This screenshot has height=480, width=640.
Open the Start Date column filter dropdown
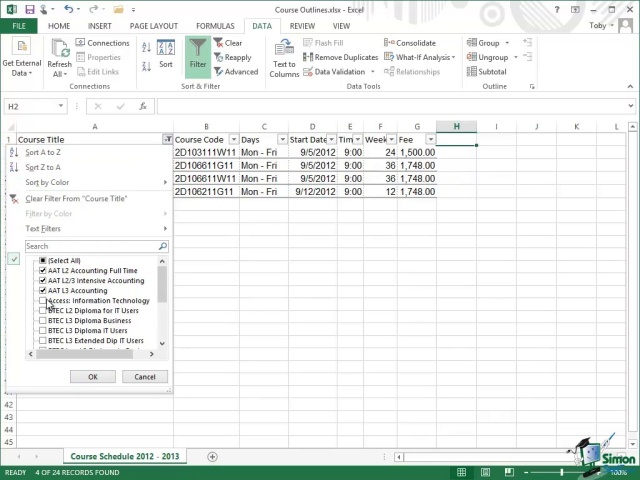[x=331, y=140]
